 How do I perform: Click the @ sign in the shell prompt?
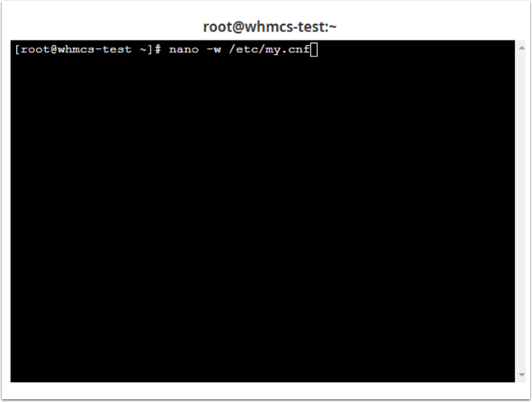(x=54, y=50)
